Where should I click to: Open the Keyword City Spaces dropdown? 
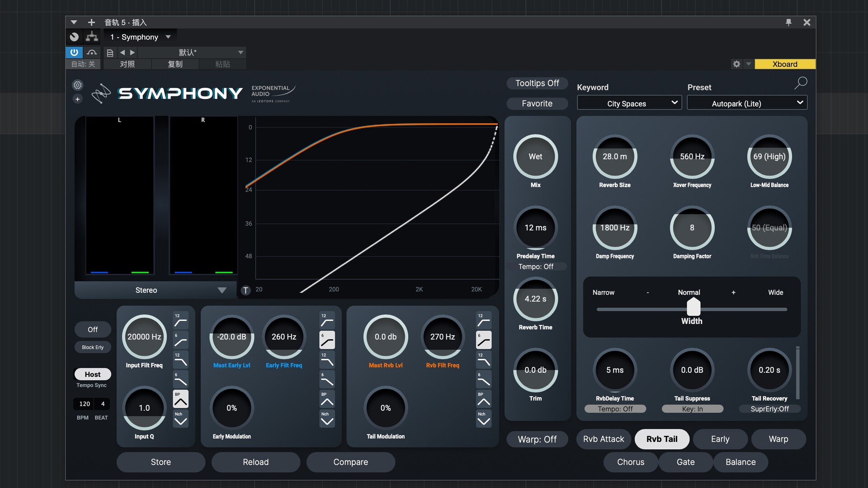pos(629,103)
